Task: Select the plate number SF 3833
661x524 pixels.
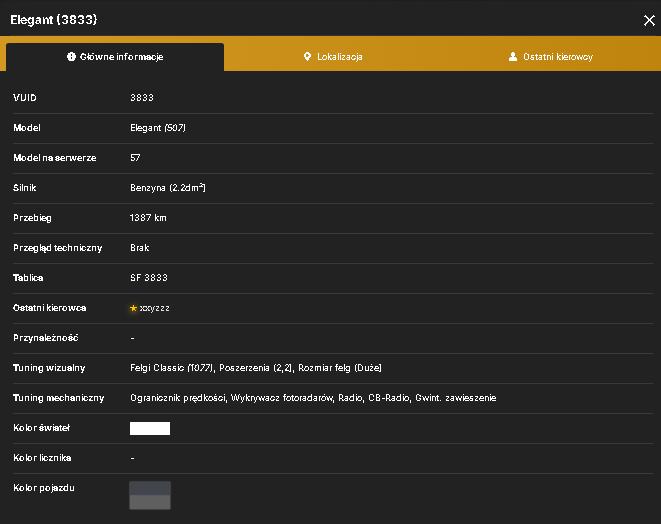Action: [149, 278]
